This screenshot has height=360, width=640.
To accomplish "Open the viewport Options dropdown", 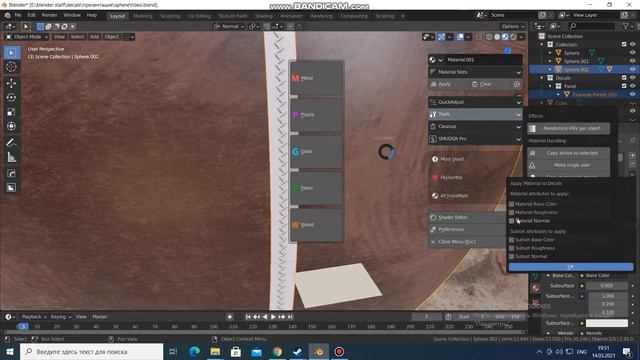I will [x=513, y=27].
